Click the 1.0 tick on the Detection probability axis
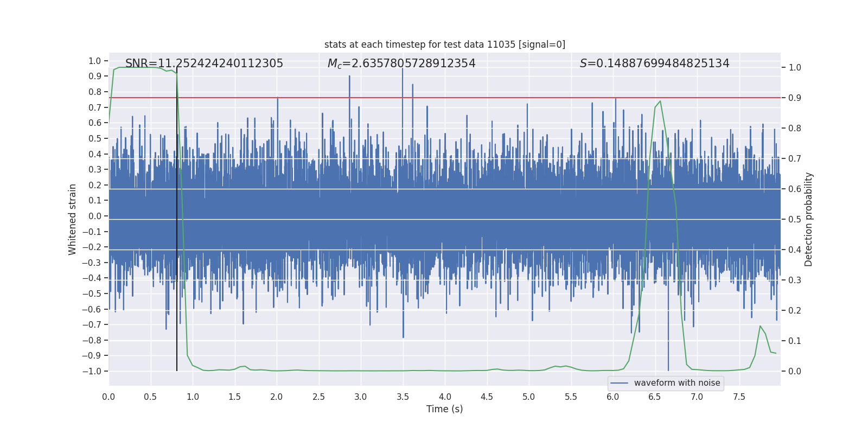Image resolution: width=868 pixels, height=434 pixels. tap(795, 68)
